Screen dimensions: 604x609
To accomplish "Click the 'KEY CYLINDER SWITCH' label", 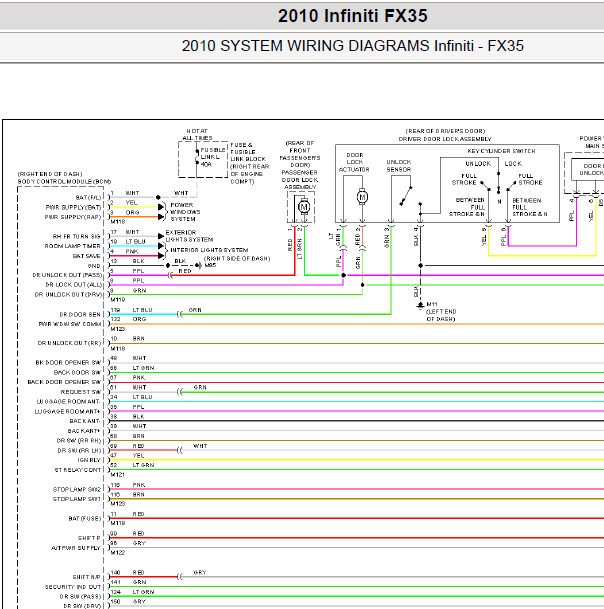I will pyautogui.click(x=501, y=151).
